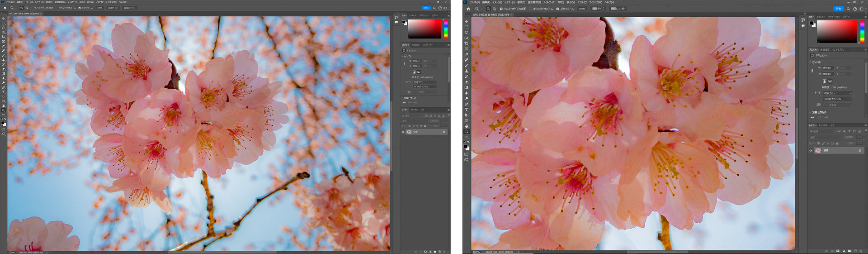Image resolution: width=868 pixels, height=254 pixels.
Task: Click 画面サイズ button in right window
Action: (x=598, y=9)
